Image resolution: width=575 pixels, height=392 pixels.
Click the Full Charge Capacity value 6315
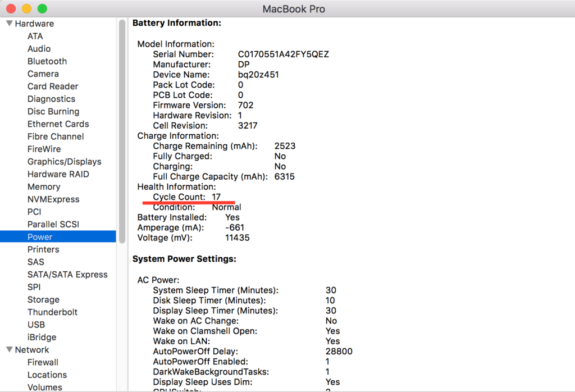pyautogui.click(x=285, y=176)
